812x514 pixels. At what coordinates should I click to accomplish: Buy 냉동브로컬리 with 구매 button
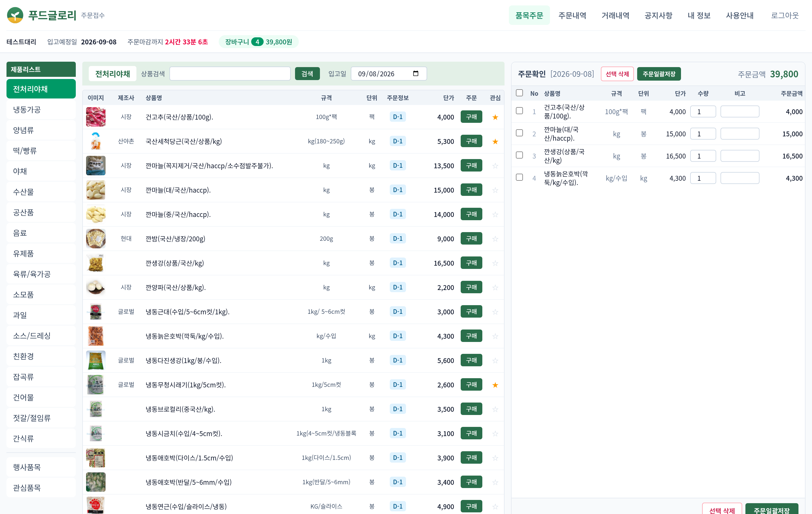coord(471,409)
